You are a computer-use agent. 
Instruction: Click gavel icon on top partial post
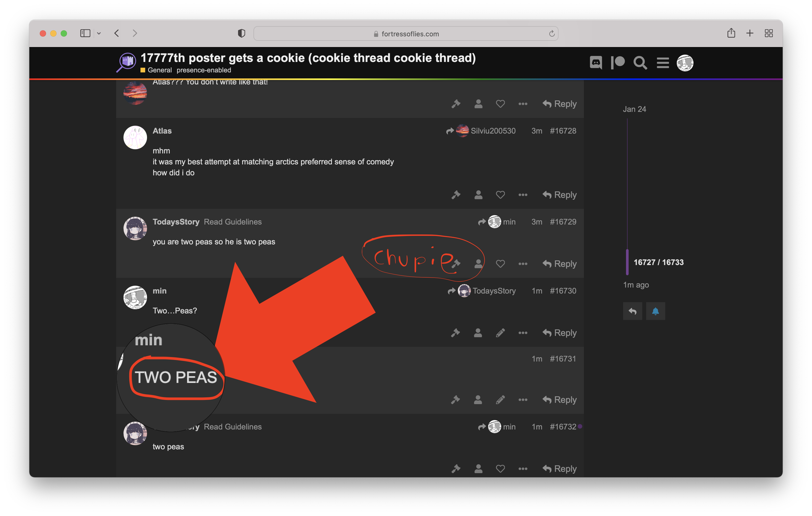[x=456, y=104]
